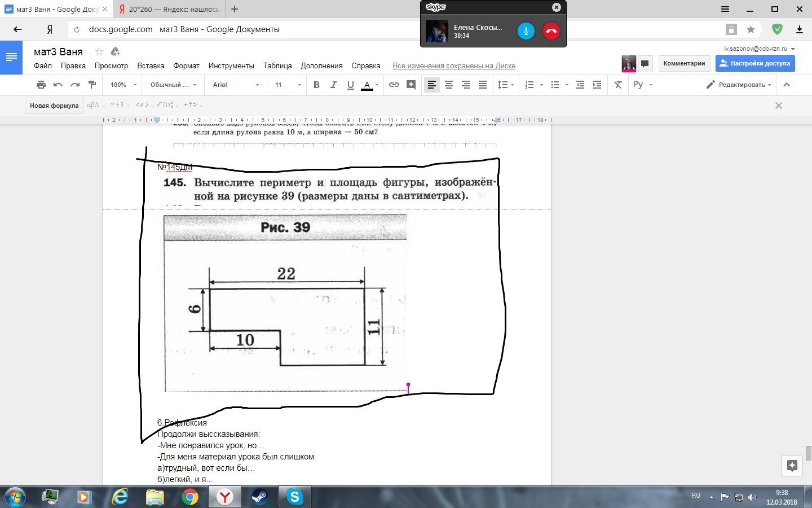Open the text color picker

[367, 85]
